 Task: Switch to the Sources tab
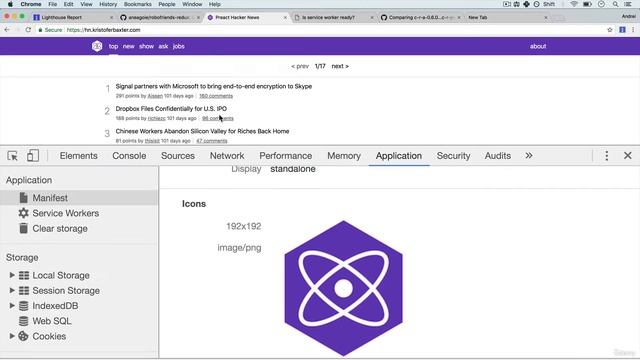tap(178, 156)
